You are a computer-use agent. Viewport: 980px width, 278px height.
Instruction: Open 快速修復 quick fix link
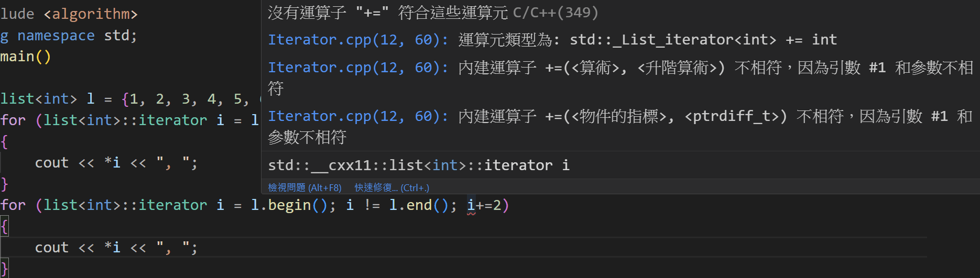point(391,187)
